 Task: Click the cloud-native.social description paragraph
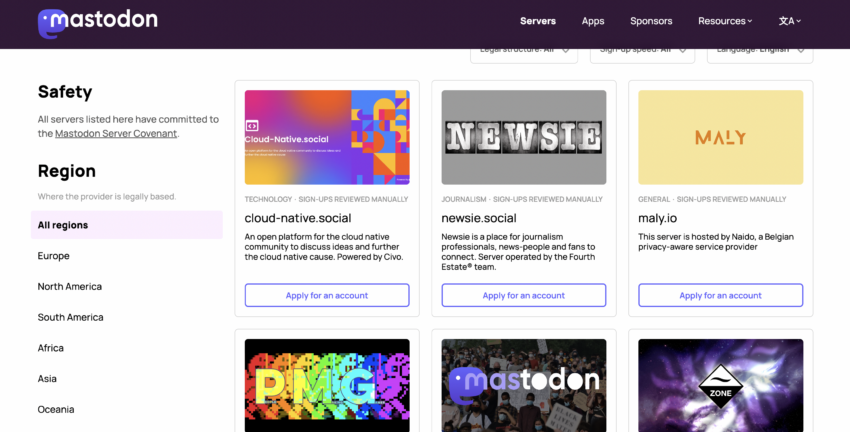324,247
